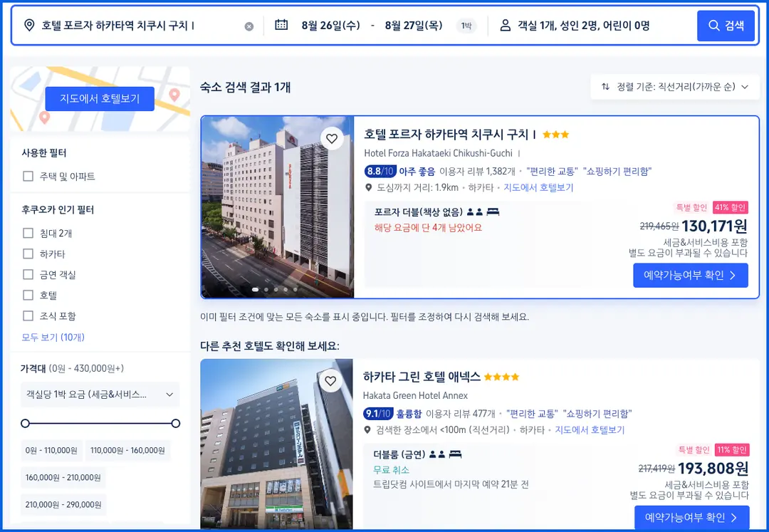
Task: Click the 검색 search button
Action: click(726, 26)
